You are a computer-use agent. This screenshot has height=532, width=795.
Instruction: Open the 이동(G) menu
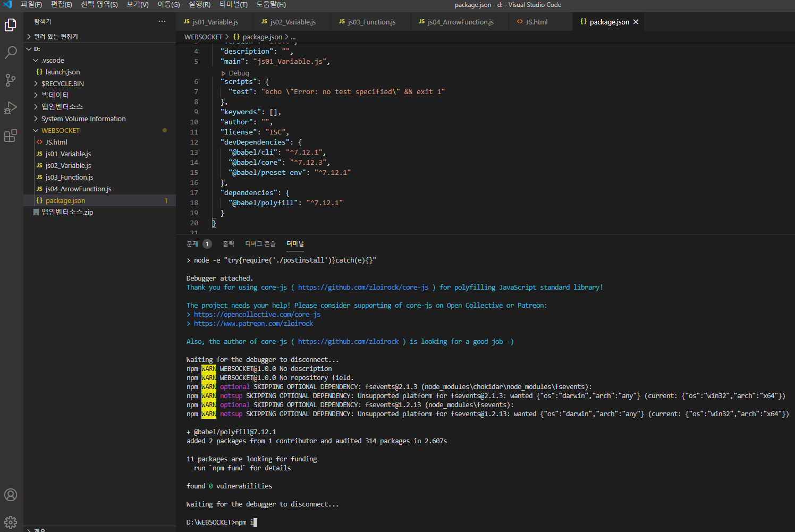pos(169,4)
